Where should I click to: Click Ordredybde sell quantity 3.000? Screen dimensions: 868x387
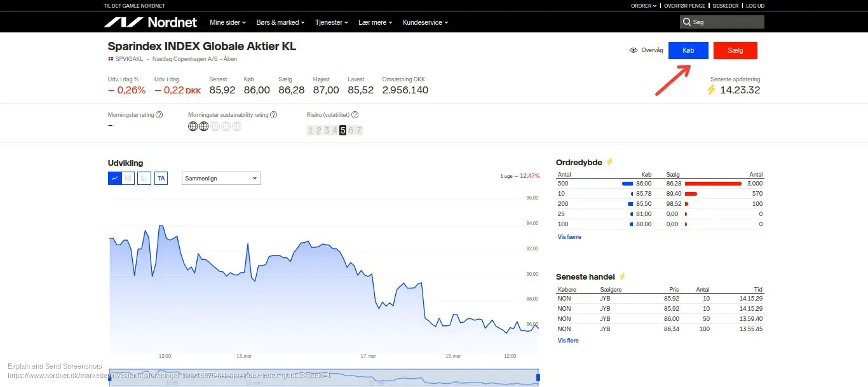pyautogui.click(x=755, y=184)
